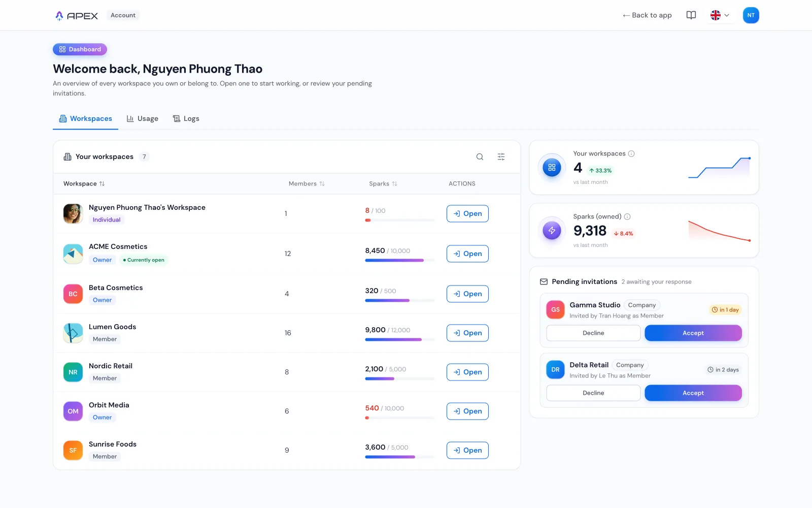
Task: Switch to the Workspaces tab
Action: 85,118
